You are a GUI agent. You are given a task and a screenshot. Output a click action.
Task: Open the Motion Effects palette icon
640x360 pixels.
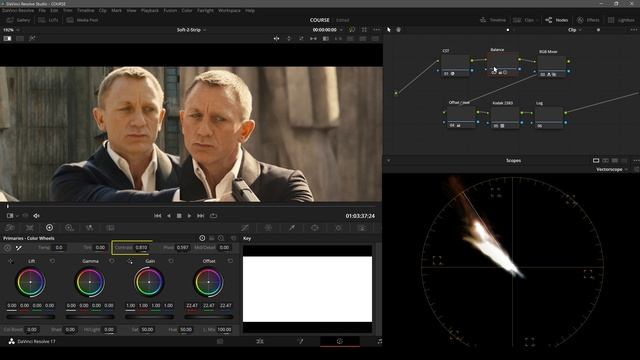(110, 228)
